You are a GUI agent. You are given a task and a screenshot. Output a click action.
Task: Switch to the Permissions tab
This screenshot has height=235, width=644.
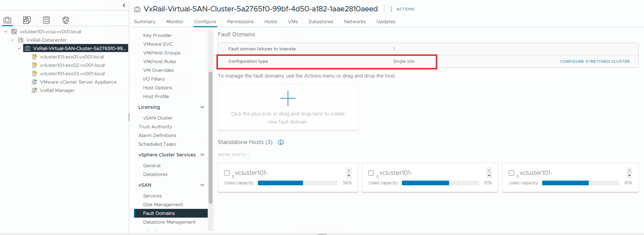point(240,21)
